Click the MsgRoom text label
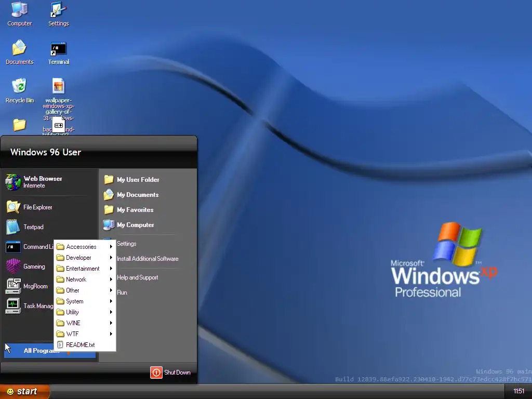532x399 pixels. 35,286
